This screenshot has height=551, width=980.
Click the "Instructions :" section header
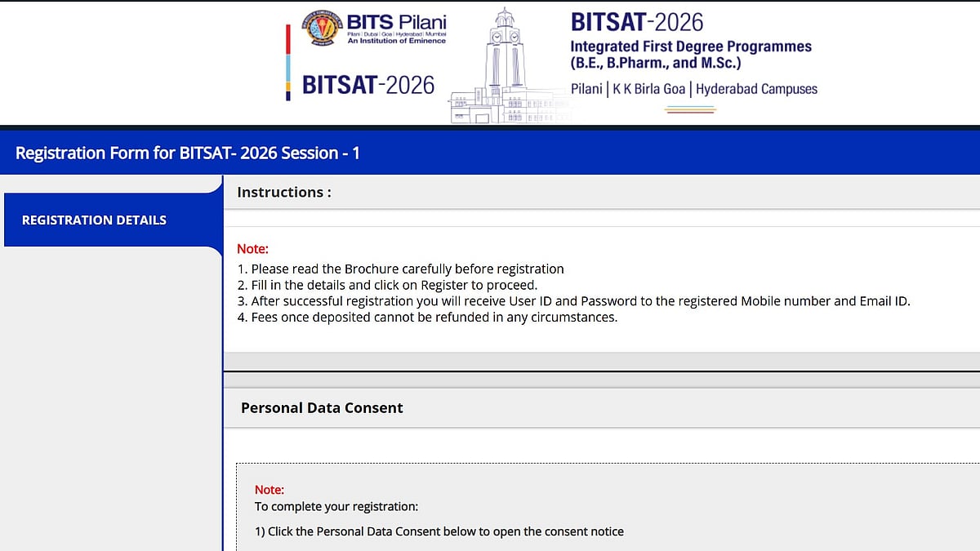pos(284,193)
